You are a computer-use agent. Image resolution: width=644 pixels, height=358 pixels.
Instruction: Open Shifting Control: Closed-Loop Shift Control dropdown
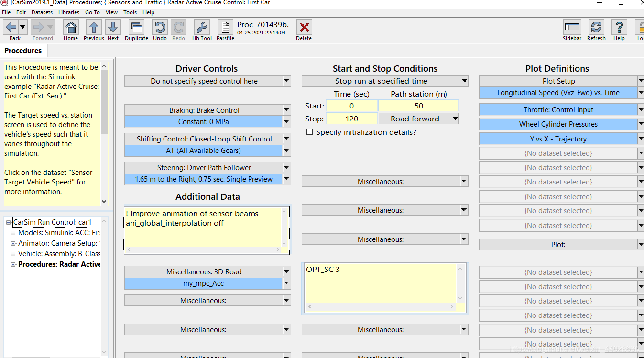207,139
